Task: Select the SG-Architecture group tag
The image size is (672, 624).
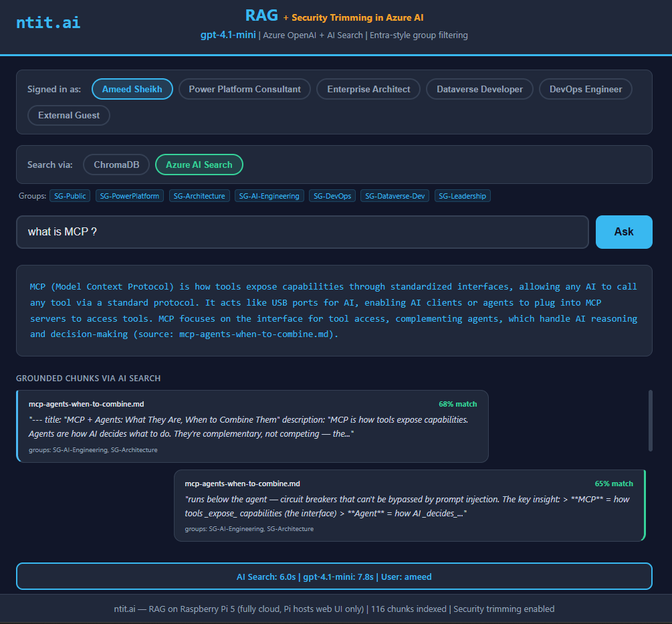Action: pos(199,196)
